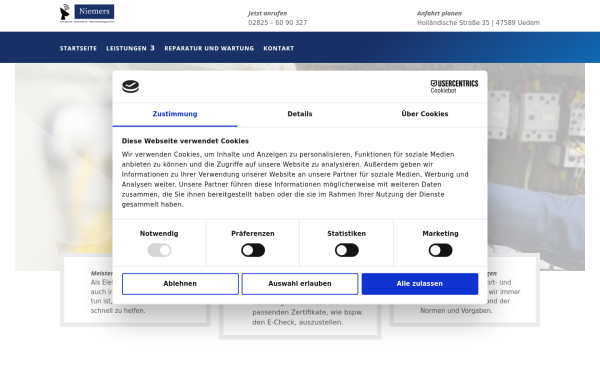This screenshot has width=600, height=375.
Task: Click the 'Marketing' category label
Action: [x=440, y=233]
